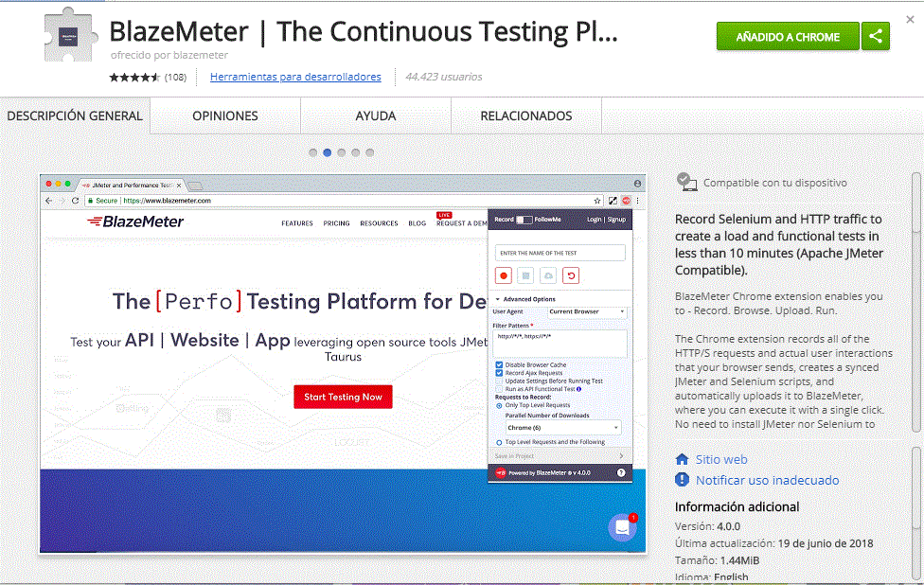
Task: Click the Start Testing Now button
Action: point(343,397)
